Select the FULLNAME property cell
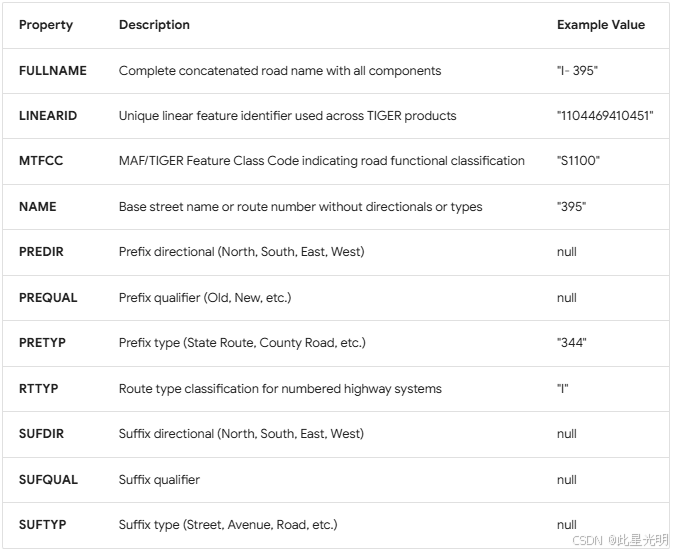Image resolution: width=676 pixels, height=554 pixels. (x=53, y=71)
